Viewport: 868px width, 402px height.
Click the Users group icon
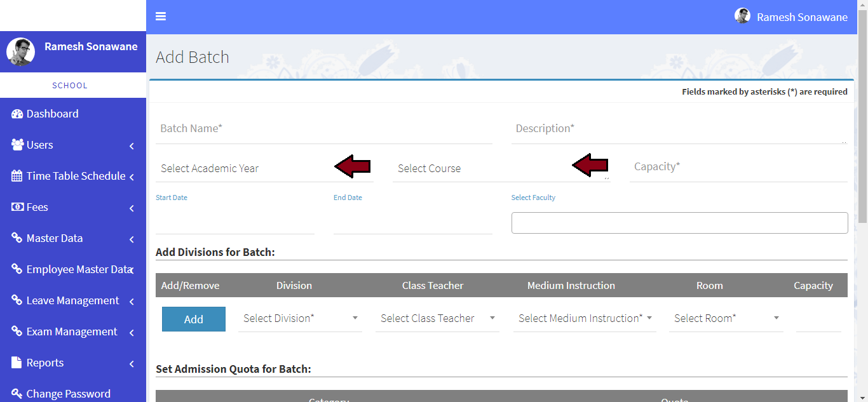(17, 145)
